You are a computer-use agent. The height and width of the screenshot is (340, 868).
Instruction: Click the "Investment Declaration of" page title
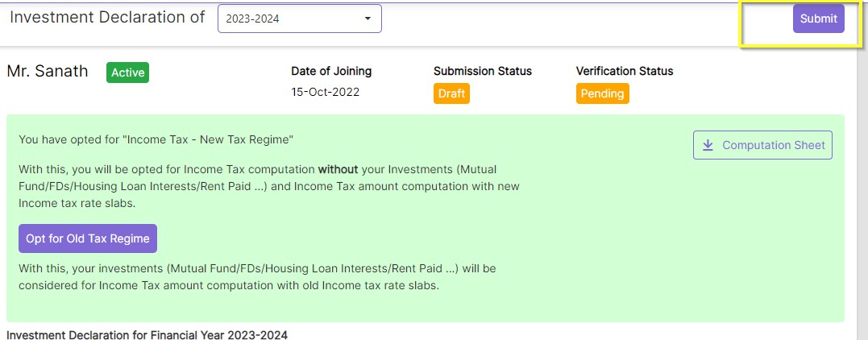pyautogui.click(x=107, y=18)
